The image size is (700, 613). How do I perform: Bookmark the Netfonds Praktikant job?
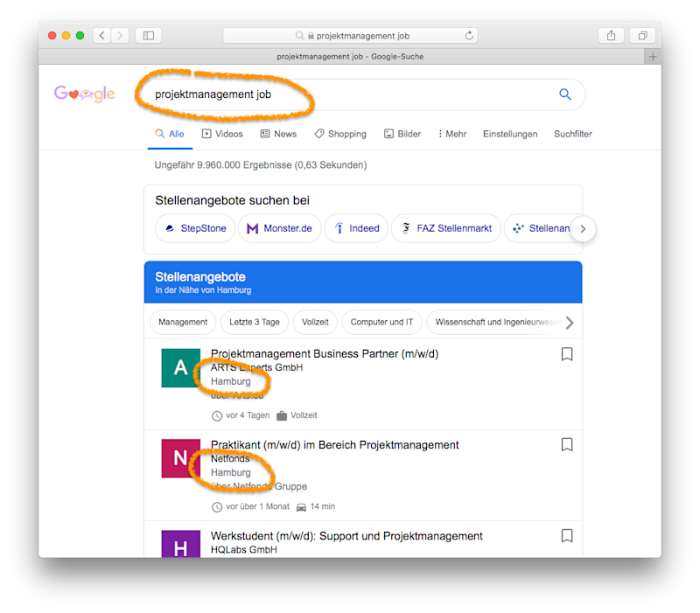pyautogui.click(x=567, y=445)
